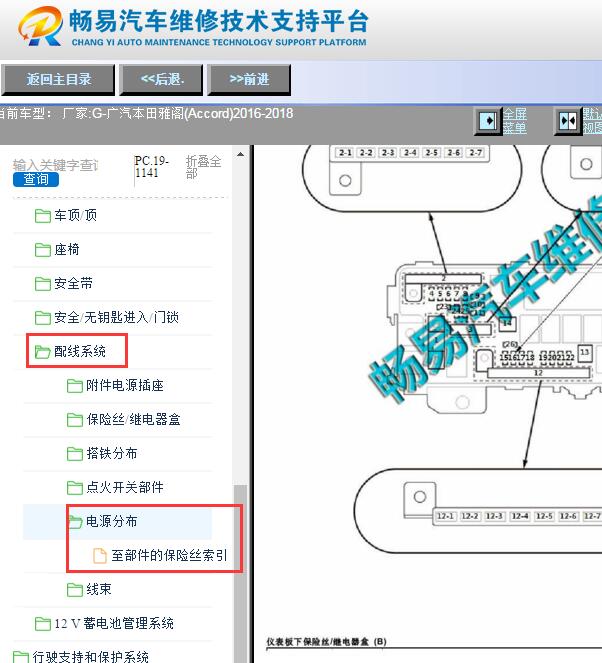Viewport: 602px width, 663px height.
Task: Click the keyword search input field
Action: [56, 165]
